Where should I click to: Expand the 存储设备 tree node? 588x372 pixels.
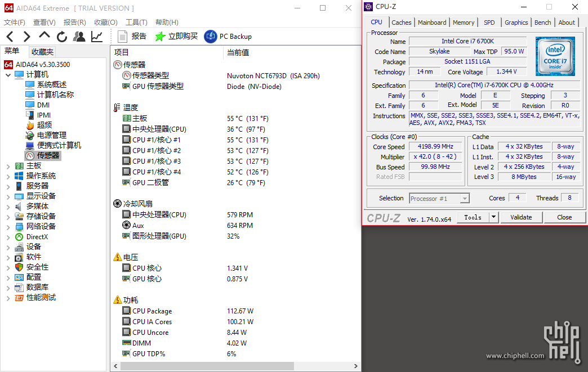(8, 217)
